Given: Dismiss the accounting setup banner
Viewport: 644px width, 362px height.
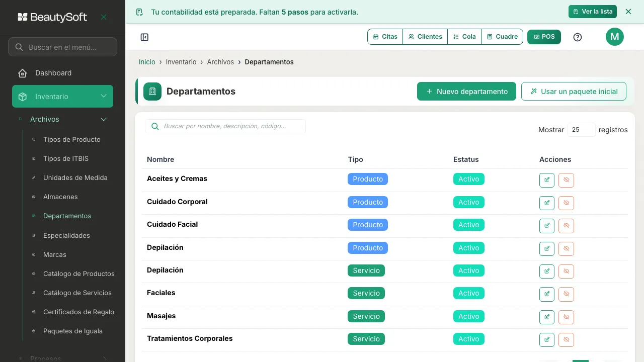Looking at the screenshot, I should [x=628, y=12].
